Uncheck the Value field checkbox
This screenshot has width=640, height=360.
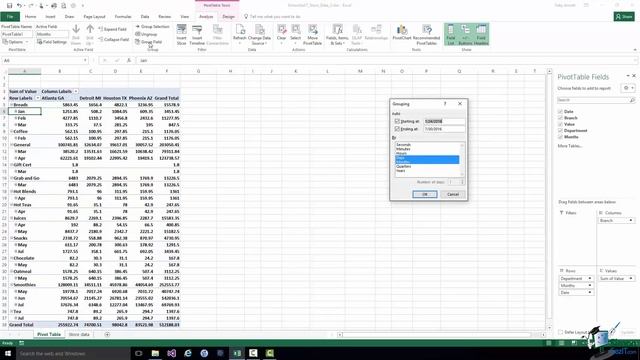coord(560,124)
